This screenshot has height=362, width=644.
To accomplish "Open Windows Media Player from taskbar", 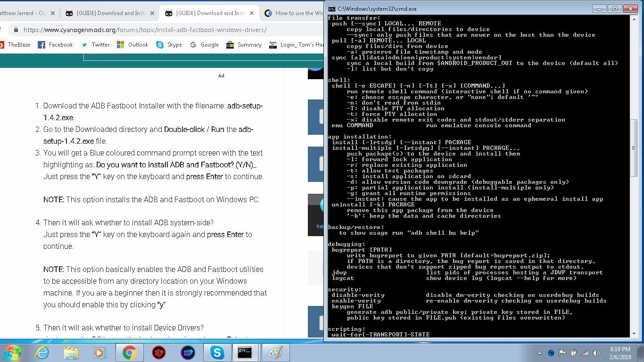I will coord(100,352).
